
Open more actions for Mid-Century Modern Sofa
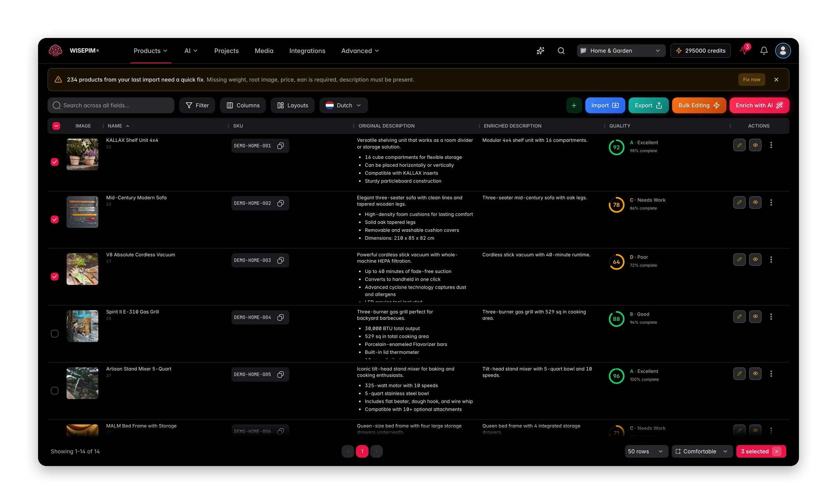pos(771,202)
